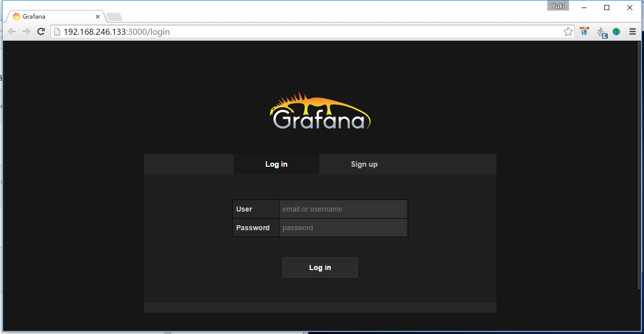Click the browser forward arrow
Screen dimensions: 644x334
click(26, 32)
